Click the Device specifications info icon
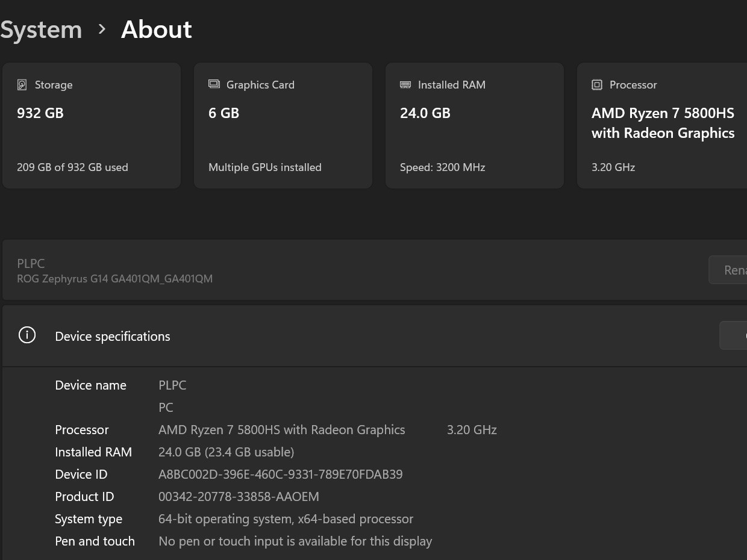Viewport: 747px width, 560px height. 27,335
